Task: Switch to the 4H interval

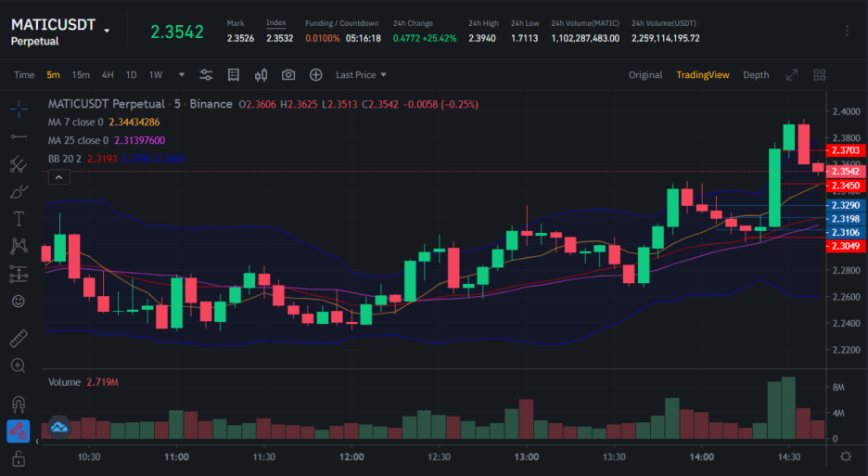Action: [x=108, y=75]
